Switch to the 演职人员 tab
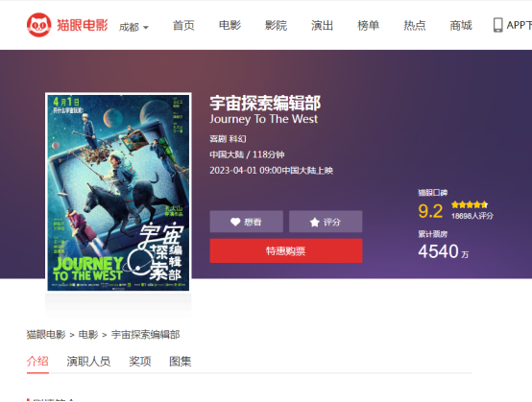Image resolution: width=532 pixels, height=402 pixels. click(88, 362)
